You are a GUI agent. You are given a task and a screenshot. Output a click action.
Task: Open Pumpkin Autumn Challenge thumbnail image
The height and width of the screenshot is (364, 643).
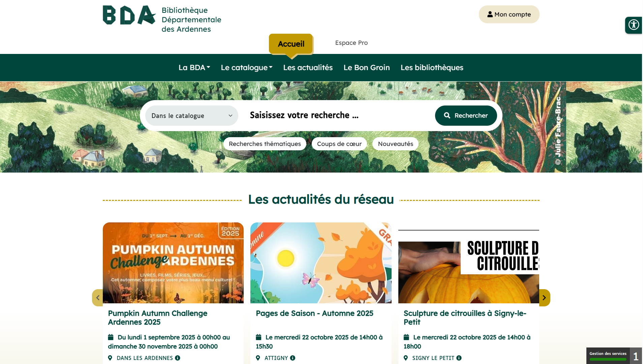(x=173, y=263)
